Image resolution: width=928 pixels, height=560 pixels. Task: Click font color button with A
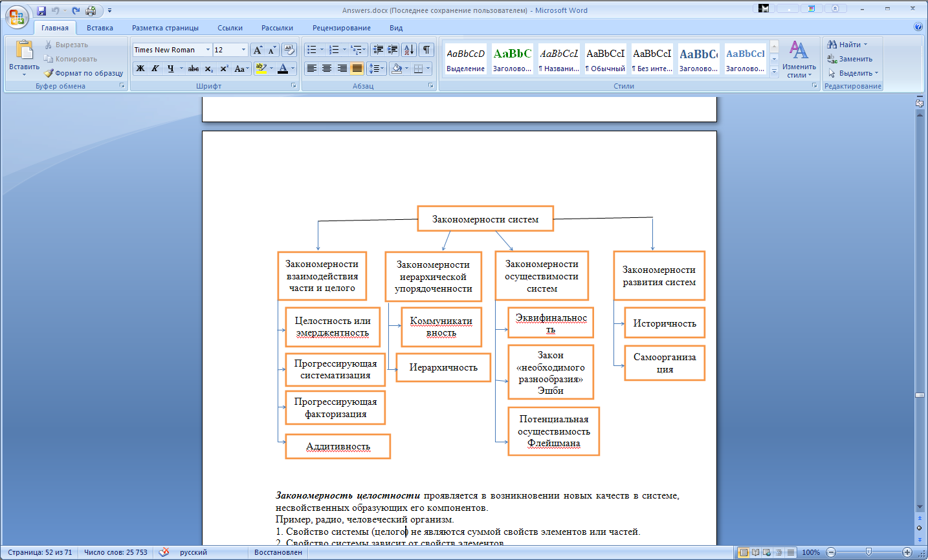click(x=282, y=69)
